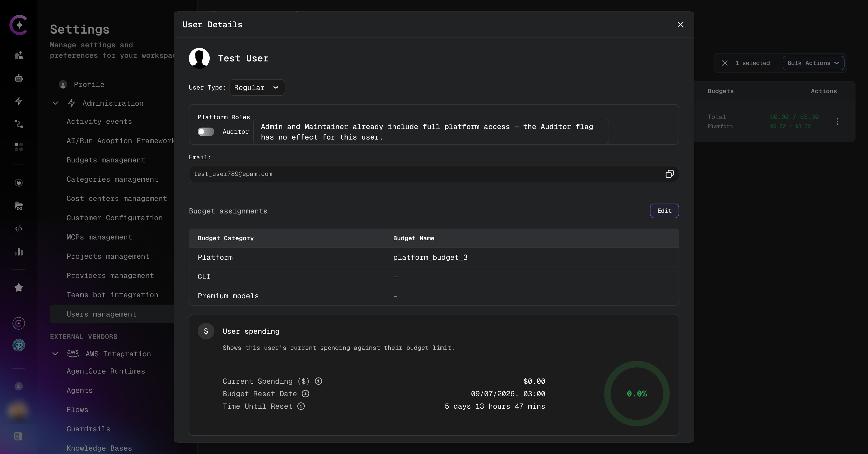Image resolution: width=868 pixels, height=454 pixels.
Task: Open the User Type Regular dropdown
Action: point(257,88)
